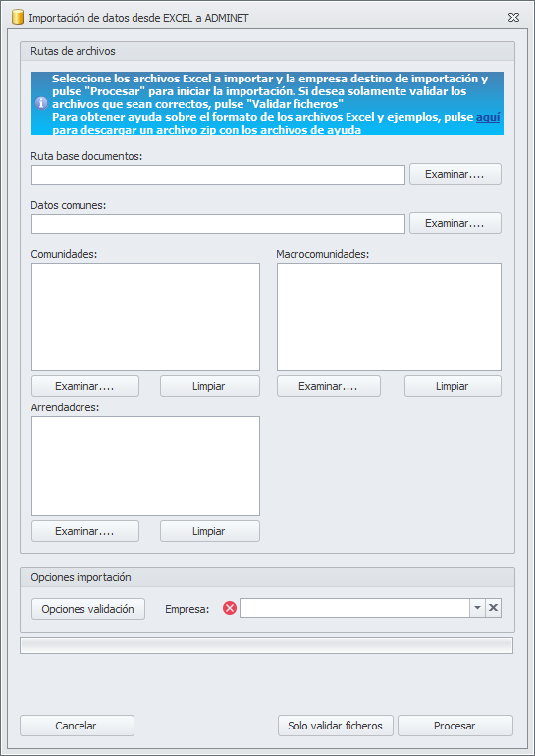Screen dimensions: 535x756
Task: Click the blue info icon in the banner
Action: [x=42, y=104]
